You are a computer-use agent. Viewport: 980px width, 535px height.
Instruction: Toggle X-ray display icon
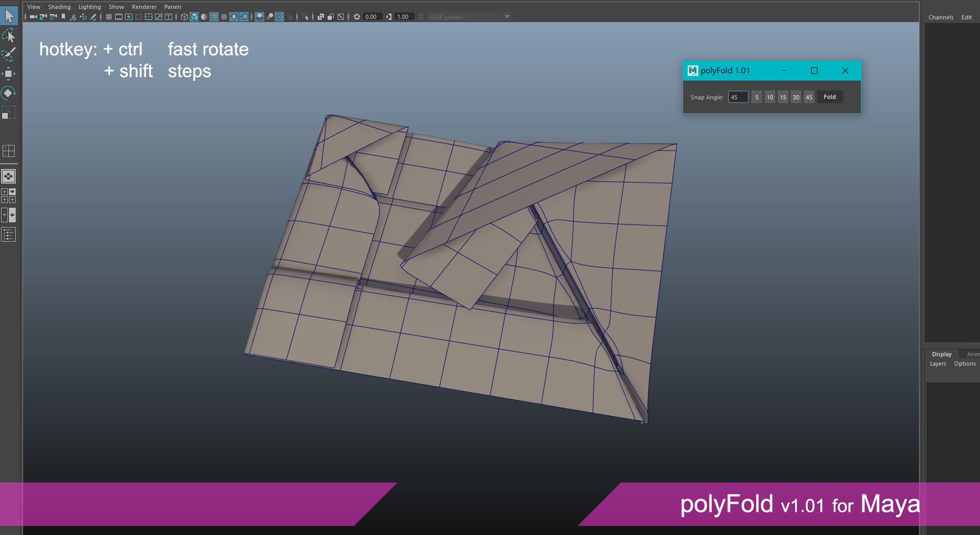(x=320, y=17)
